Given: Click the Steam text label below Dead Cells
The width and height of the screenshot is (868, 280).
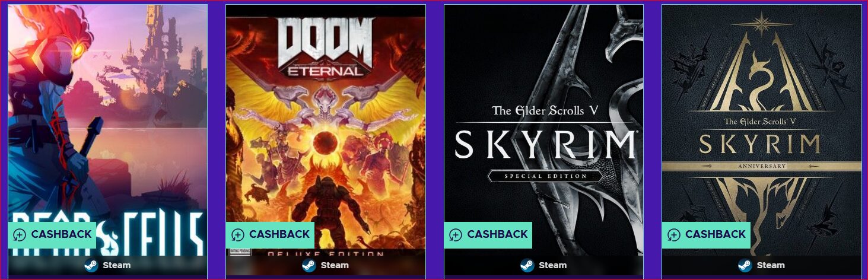Looking at the screenshot, I should (117, 265).
